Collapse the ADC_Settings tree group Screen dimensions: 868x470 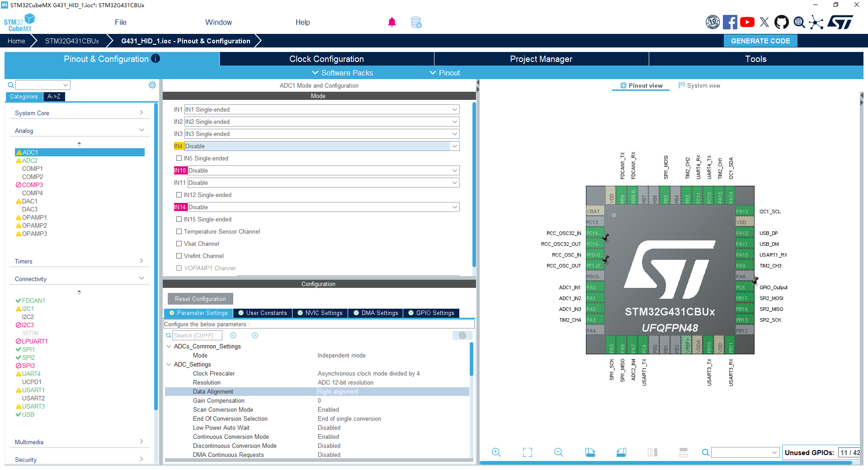click(169, 364)
